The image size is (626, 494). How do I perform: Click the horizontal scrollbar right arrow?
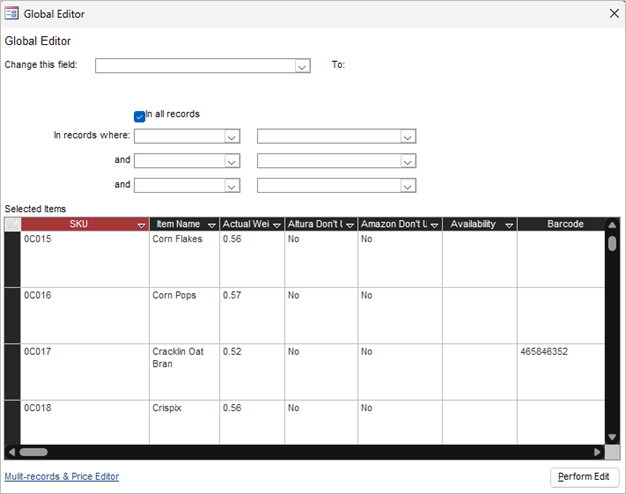click(597, 452)
